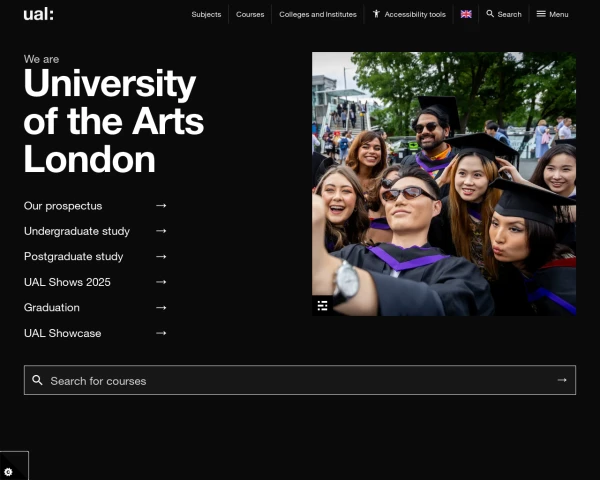600x480 pixels.
Task: Open the Menu label in header
Action: pos(559,15)
